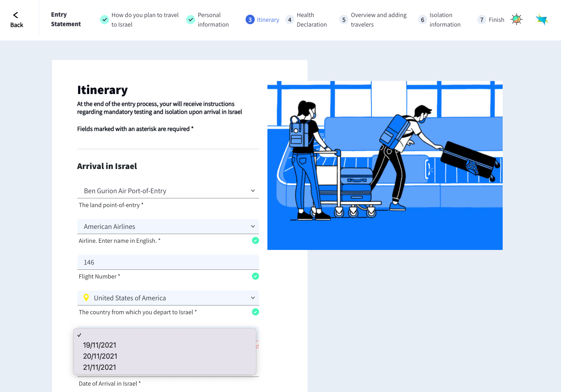Click green checkmark beside departure country
This screenshot has height=392, width=561.
[x=256, y=312]
